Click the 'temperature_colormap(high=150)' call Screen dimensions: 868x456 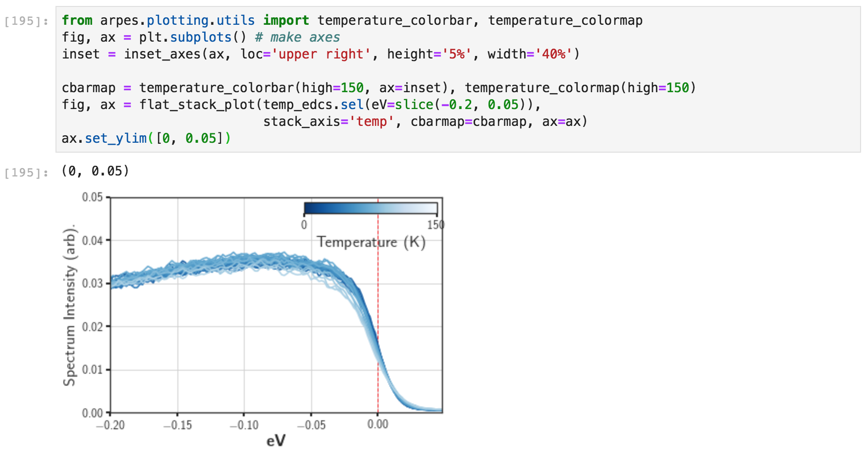coord(580,88)
